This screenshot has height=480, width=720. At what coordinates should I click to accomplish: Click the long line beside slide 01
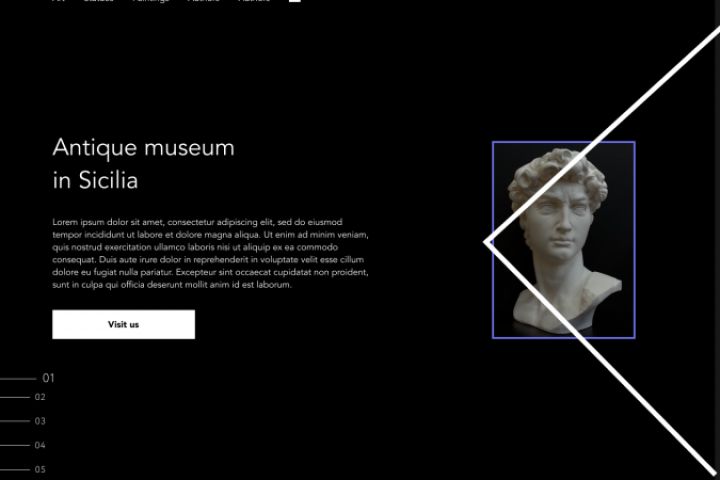pos(18,379)
